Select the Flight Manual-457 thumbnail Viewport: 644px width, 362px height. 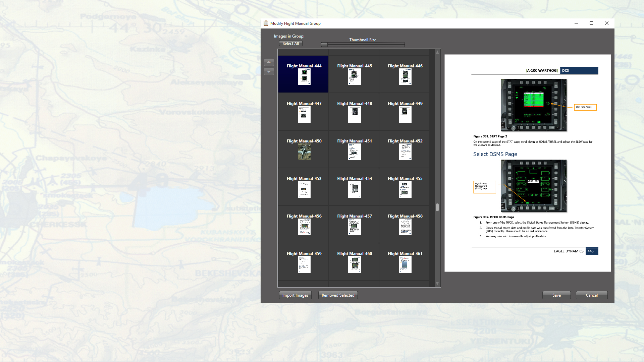pos(354,224)
